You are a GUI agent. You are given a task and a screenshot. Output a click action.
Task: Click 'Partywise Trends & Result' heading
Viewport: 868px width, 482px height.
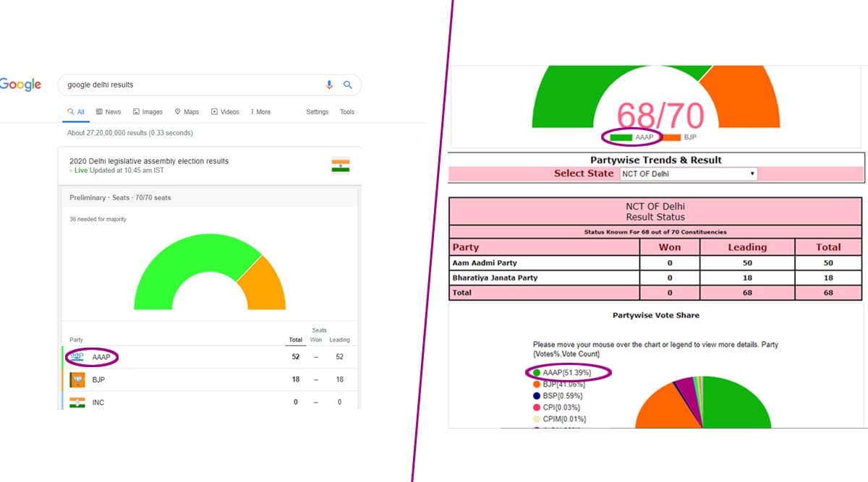[x=656, y=160]
